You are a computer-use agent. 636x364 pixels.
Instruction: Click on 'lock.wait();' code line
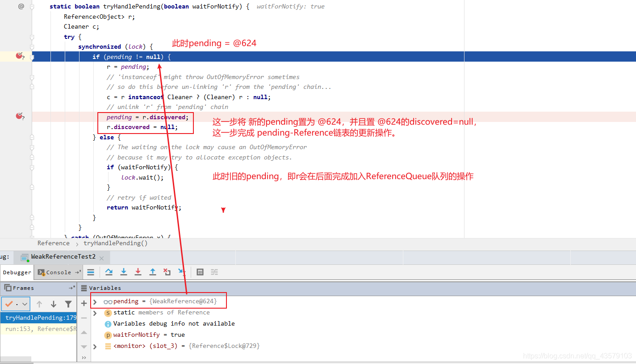142,177
